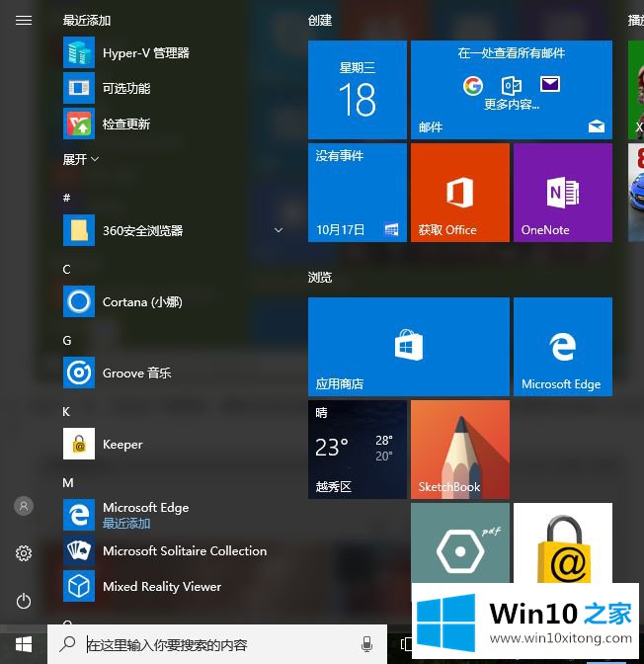Click the 浏览 group heading

point(320,277)
